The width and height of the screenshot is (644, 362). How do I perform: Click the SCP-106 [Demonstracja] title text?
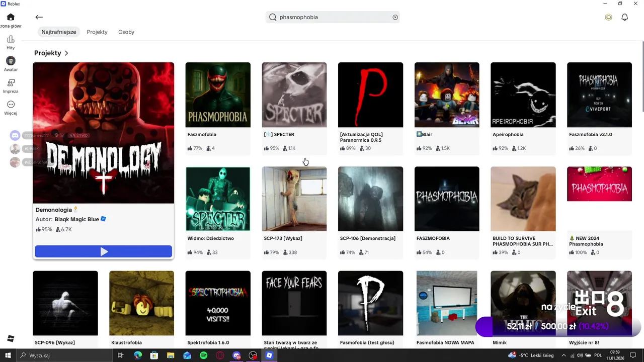click(368, 238)
